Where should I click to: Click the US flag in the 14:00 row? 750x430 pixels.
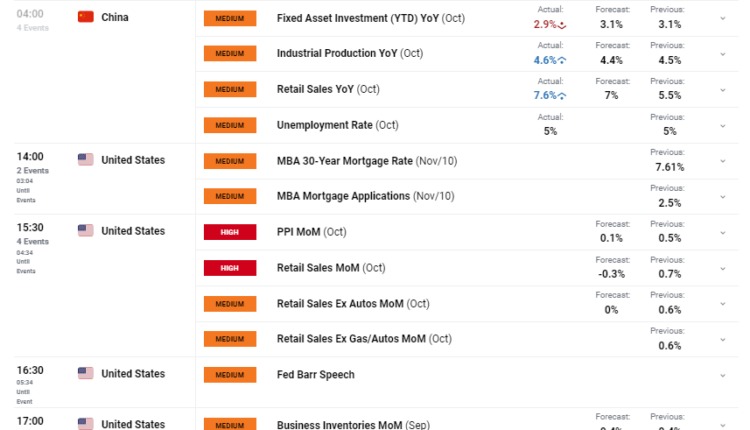[85, 160]
